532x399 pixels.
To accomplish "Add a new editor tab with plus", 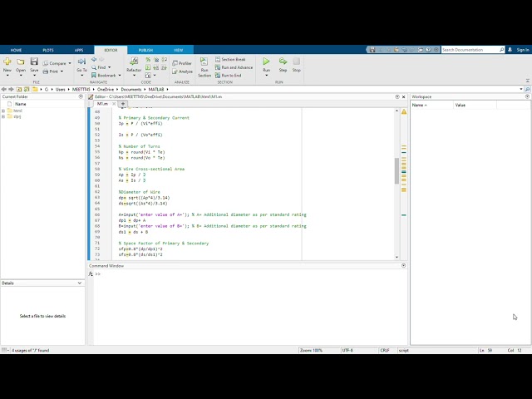I will [123, 104].
